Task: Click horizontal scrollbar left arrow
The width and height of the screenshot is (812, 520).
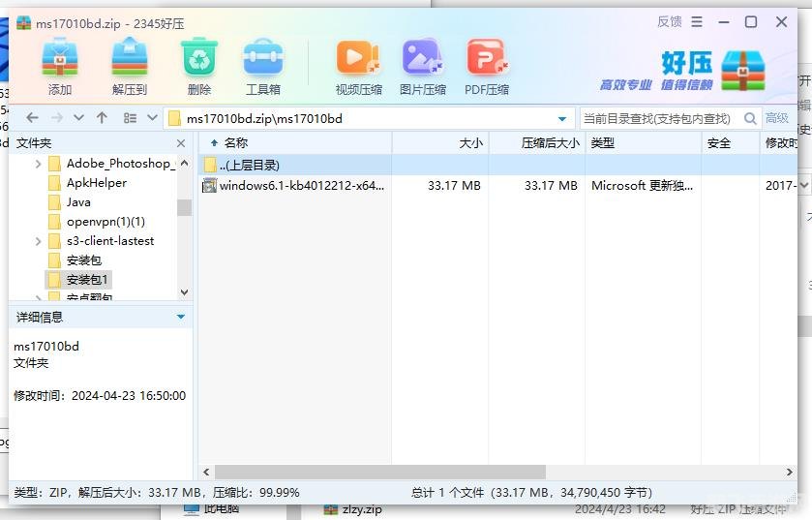Action: (x=206, y=472)
